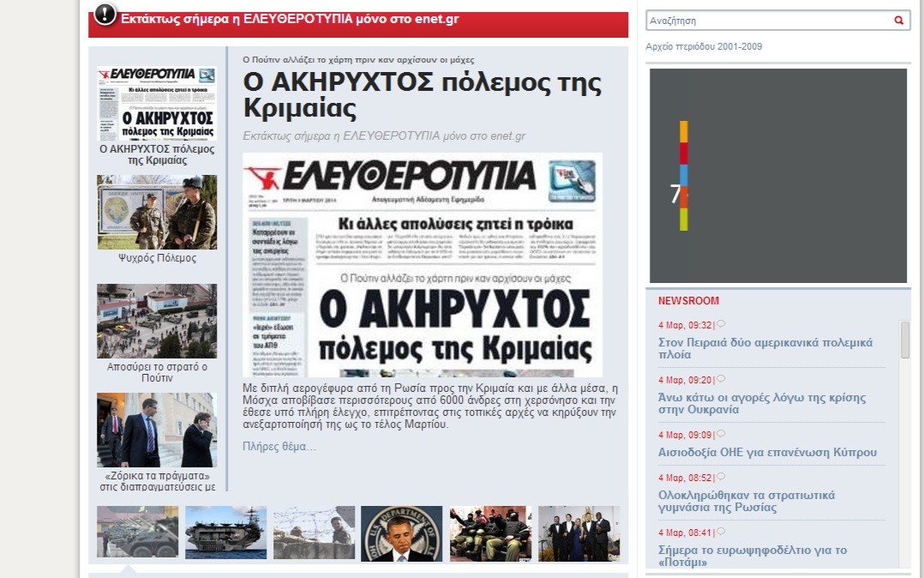Screen dimensions: 924x578
Task: Click the gray italic subtitle under the main headline
Action: [x=384, y=136]
